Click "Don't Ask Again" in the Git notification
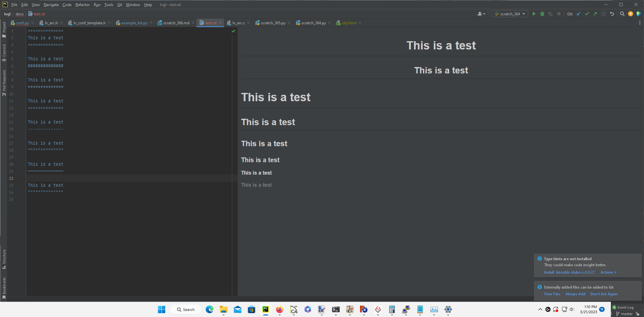 point(603,294)
